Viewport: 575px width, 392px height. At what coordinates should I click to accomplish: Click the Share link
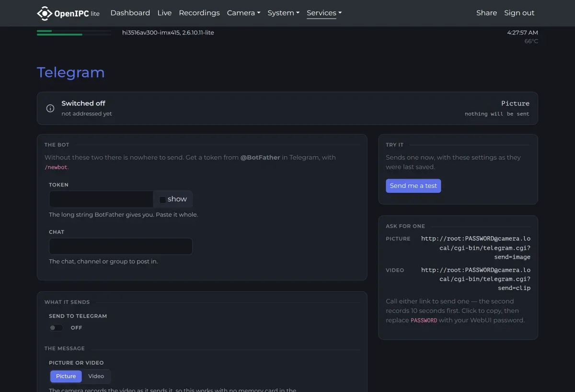coord(486,13)
